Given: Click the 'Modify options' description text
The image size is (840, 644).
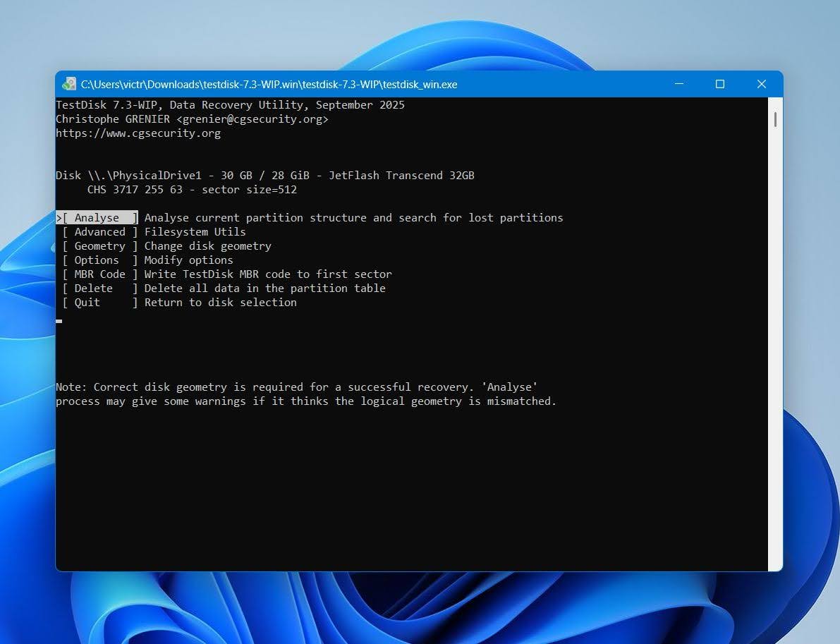Looking at the screenshot, I should pyautogui.click(x=188, y=260).
